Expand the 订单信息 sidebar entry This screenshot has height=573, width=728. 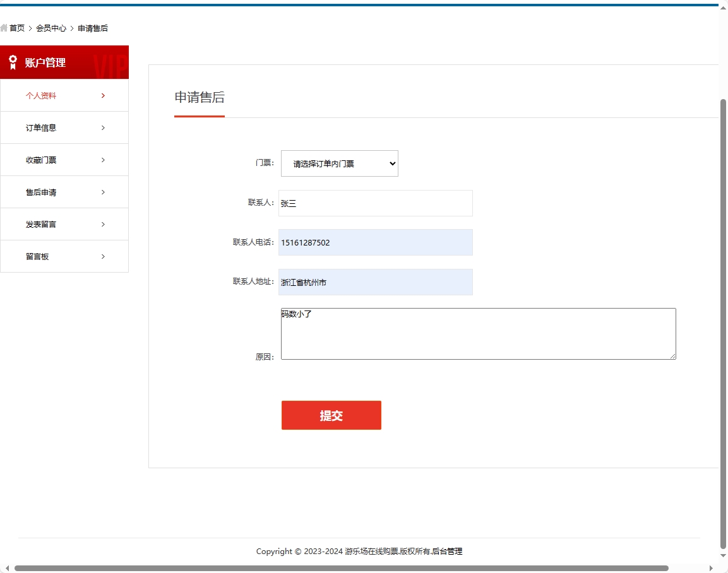(103, 127)
